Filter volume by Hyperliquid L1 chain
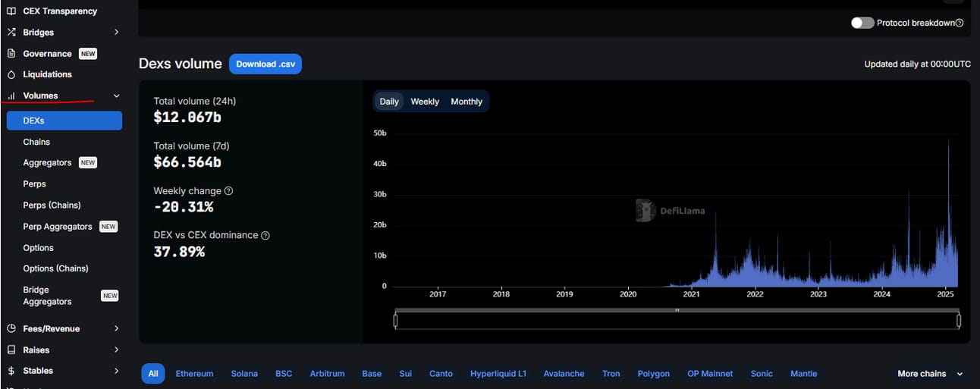This screenshot has height=389, width=980. click(x=498, y=374)
